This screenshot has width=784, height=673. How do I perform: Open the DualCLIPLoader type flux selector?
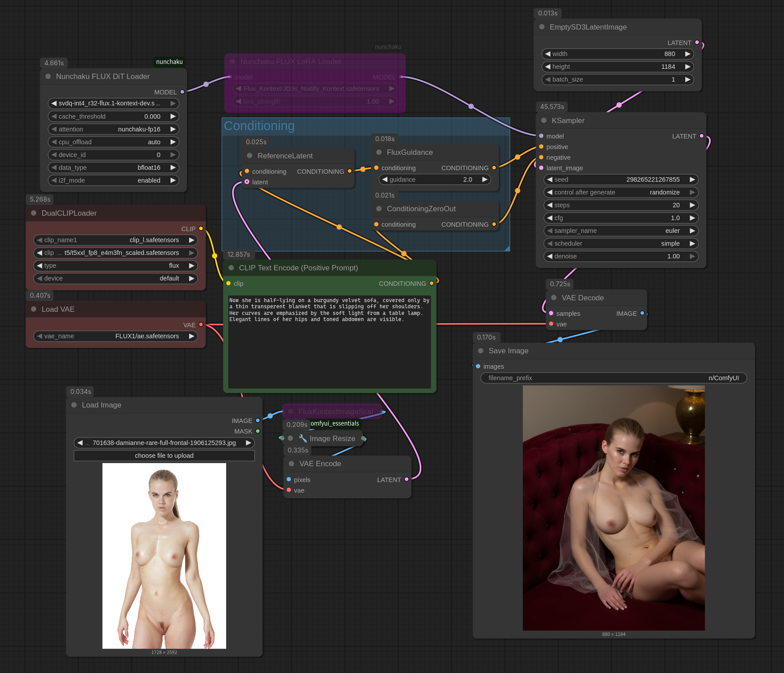[x=115, y=265]
